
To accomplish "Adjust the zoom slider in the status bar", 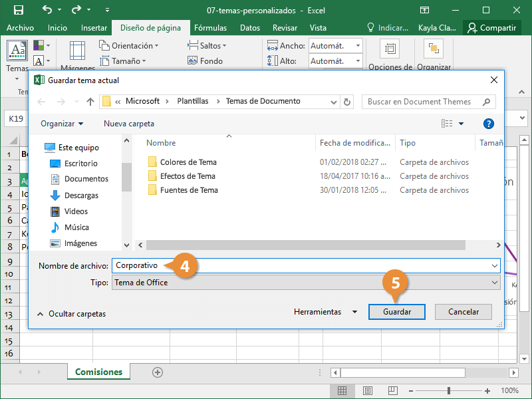I will pyautogui.click(x=449, y=390).
